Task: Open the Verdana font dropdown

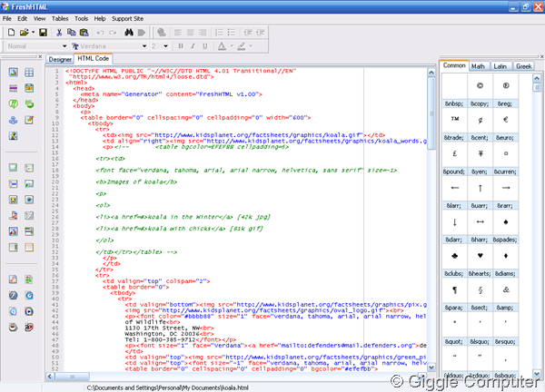Action: 144,46
